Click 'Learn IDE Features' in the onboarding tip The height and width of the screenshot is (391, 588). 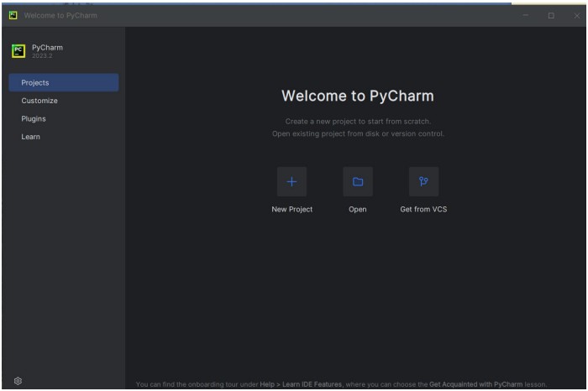(312, 384)
